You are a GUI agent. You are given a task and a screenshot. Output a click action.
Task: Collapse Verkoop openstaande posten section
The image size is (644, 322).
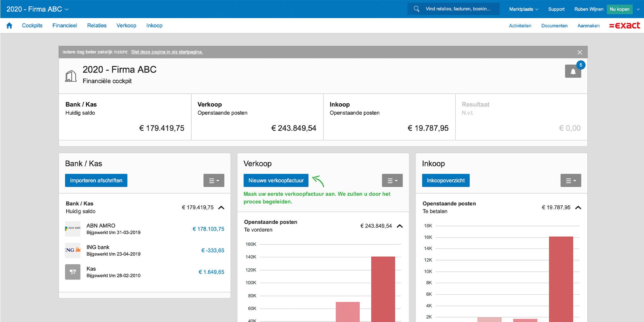tap(400, 226)
